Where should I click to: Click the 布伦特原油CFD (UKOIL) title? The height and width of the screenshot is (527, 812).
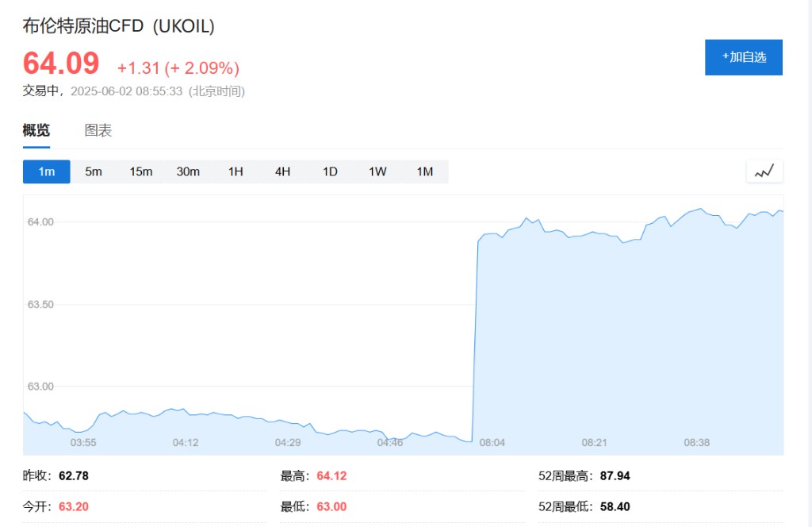point(119,26)
